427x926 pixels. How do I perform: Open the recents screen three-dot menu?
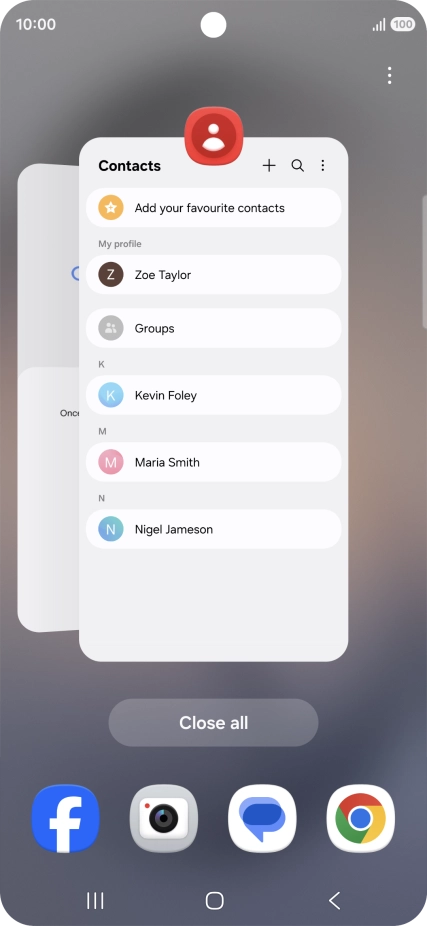[x=389, y=76]
